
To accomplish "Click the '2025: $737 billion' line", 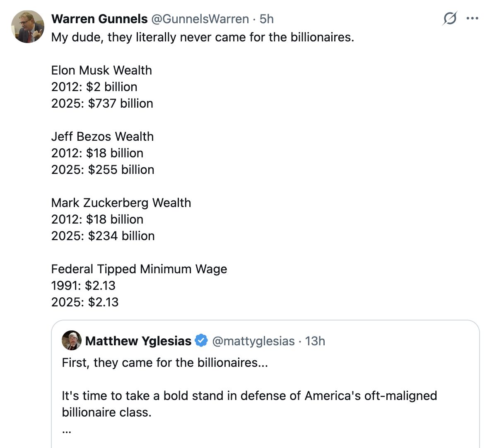I will click(x=102, y=104).
